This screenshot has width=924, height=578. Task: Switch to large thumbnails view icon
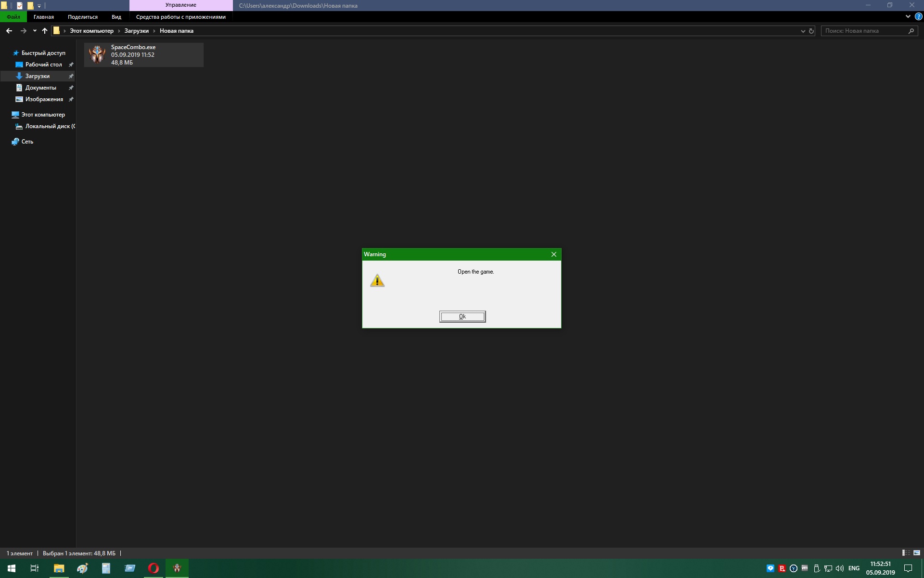pyautogui.click(x=916, y=553)
